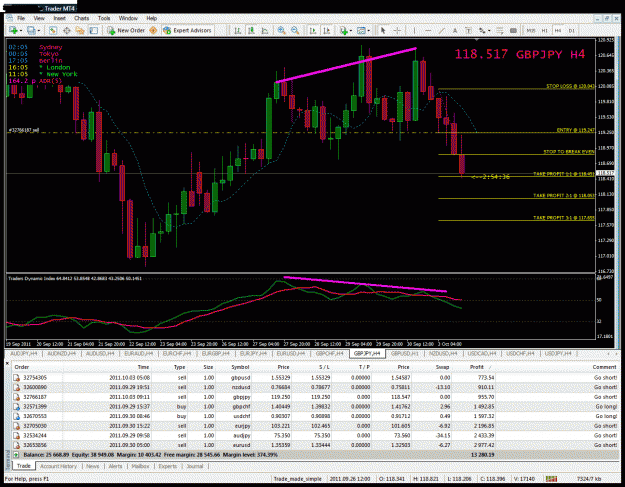Image resolution: width=625 pixels, height=487 pixels.
Task: Open the File menu
Action: (21, 18)
